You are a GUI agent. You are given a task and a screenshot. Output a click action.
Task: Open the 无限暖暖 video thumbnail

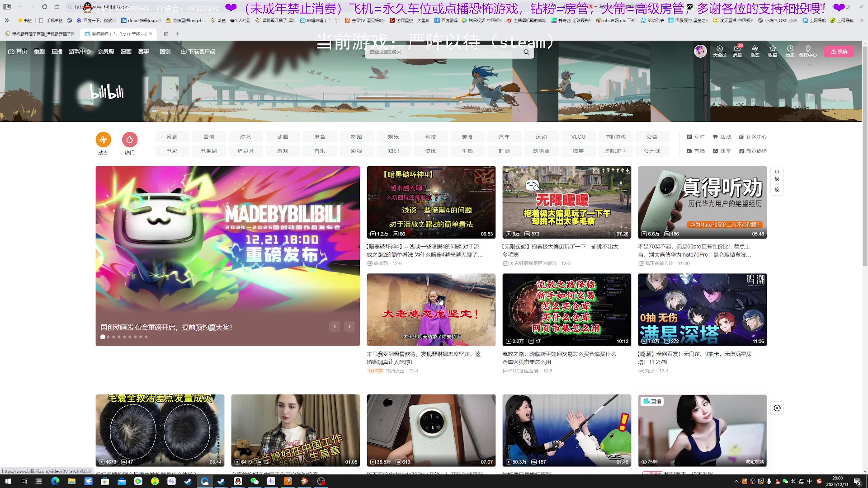tap(566, 202)
